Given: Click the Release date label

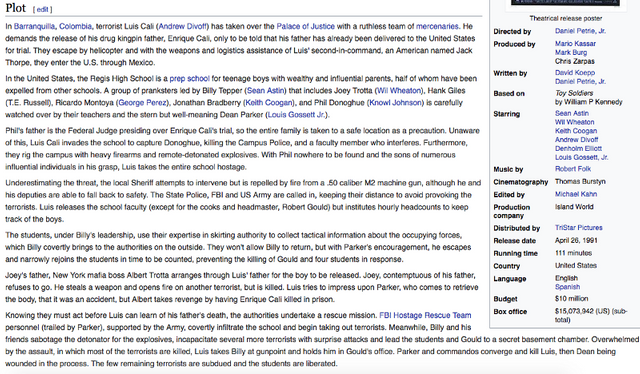Looking at the screenshot, I should [x=514, y=241].
